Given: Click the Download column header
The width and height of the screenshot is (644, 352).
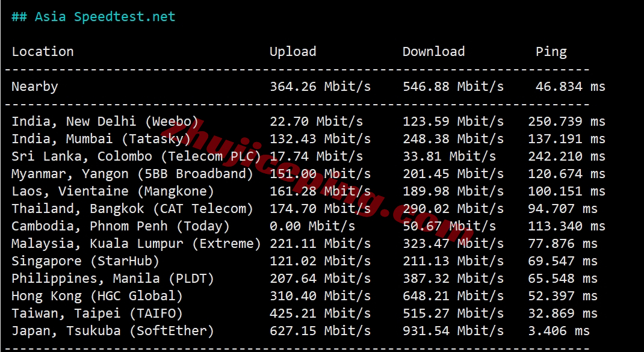Looking at the screenshot, I should coord(434,52).
